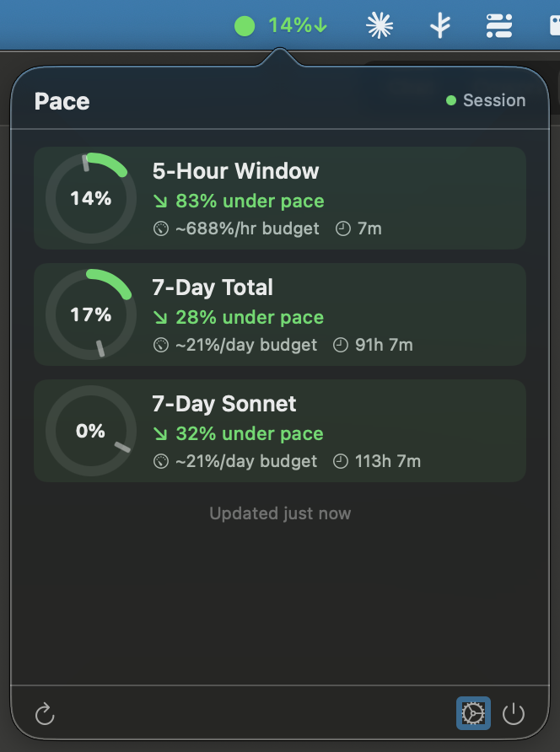Click the sprout branch icon in the menu bar
560x752 pixels.
(440, 24)
